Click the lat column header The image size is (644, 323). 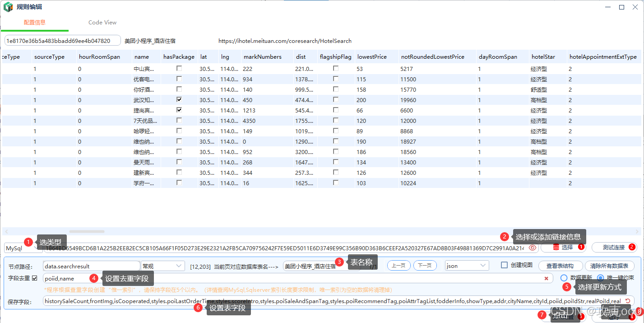(x=208, y=57)
